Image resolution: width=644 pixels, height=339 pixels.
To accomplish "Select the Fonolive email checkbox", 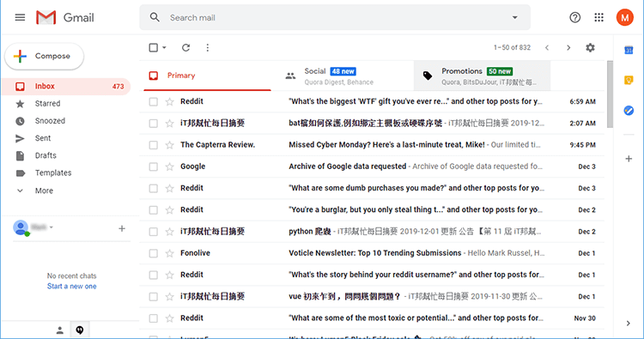I will tap(153, 253).
